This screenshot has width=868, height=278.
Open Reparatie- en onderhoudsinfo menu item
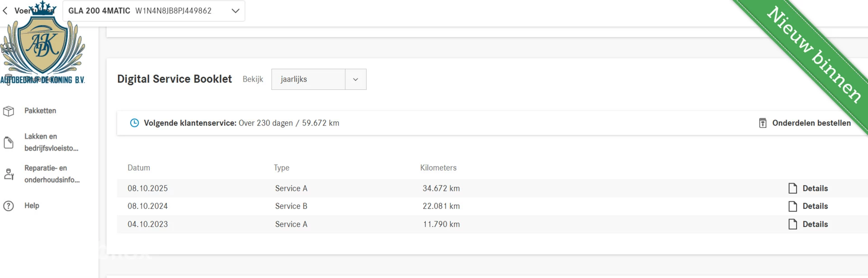click(52, 174)
